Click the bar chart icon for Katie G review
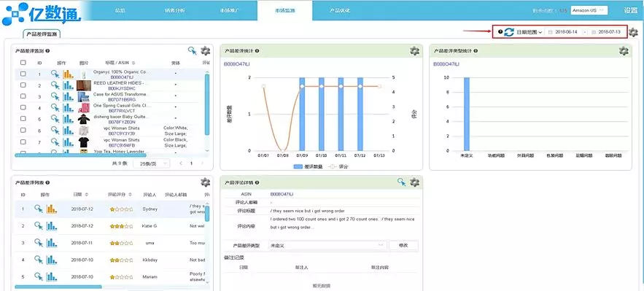This screenshot has height=291, width=644. point(51,226)
